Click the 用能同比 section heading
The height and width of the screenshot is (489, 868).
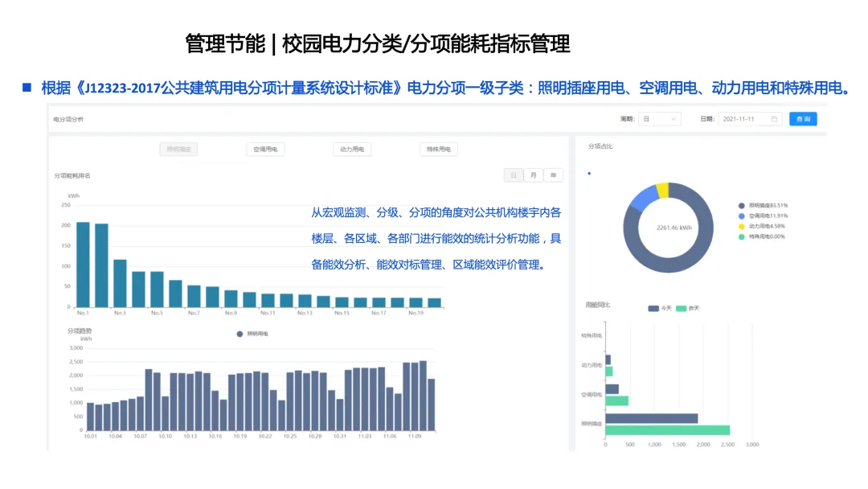598,305
